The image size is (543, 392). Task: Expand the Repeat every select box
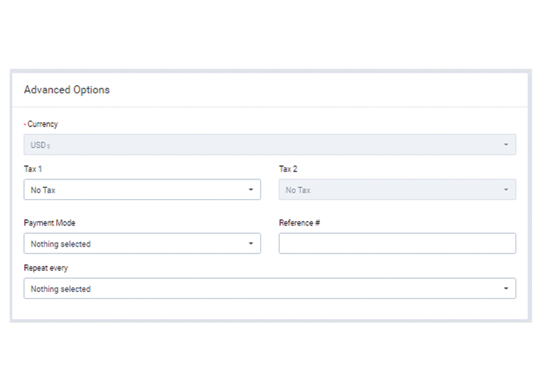click(269, 289)
